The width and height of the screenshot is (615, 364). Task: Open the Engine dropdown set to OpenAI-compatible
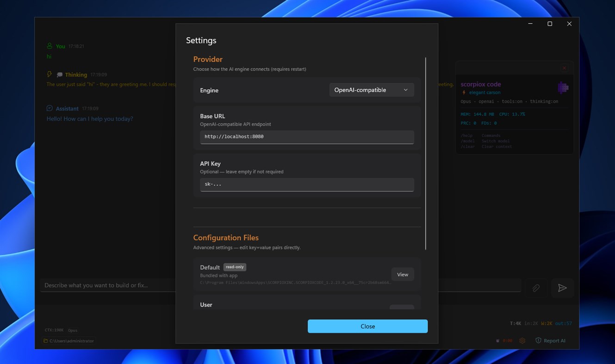(x=372, y=90)
